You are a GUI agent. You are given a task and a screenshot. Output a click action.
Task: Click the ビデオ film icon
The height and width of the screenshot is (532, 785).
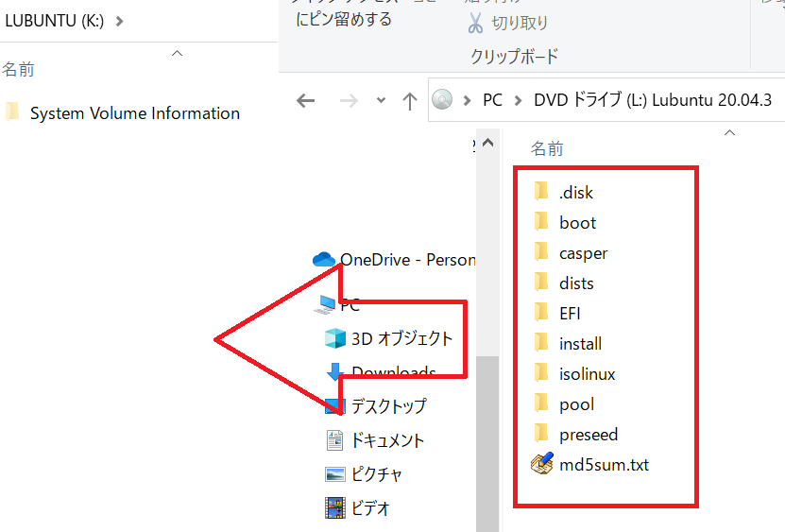coord(335,508)
